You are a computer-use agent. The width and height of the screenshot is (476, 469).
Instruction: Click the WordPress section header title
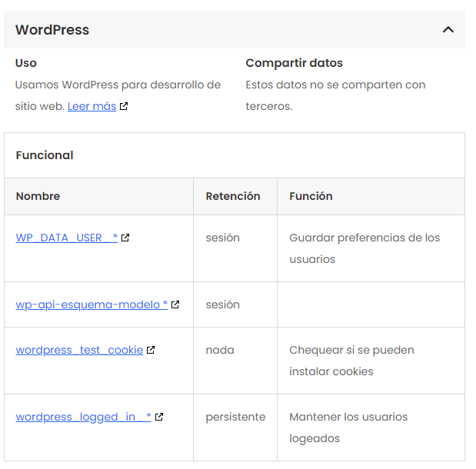tap(52, 30)
